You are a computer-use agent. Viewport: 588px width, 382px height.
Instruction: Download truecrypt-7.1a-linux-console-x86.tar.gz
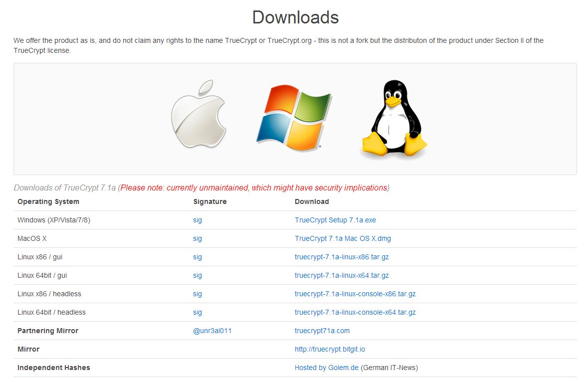point(355,294)
